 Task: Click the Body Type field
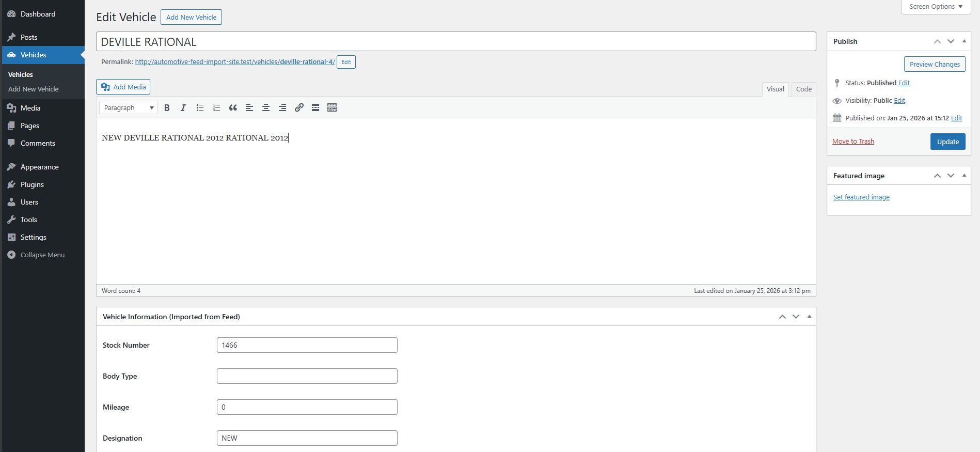(x=307, y=376)
